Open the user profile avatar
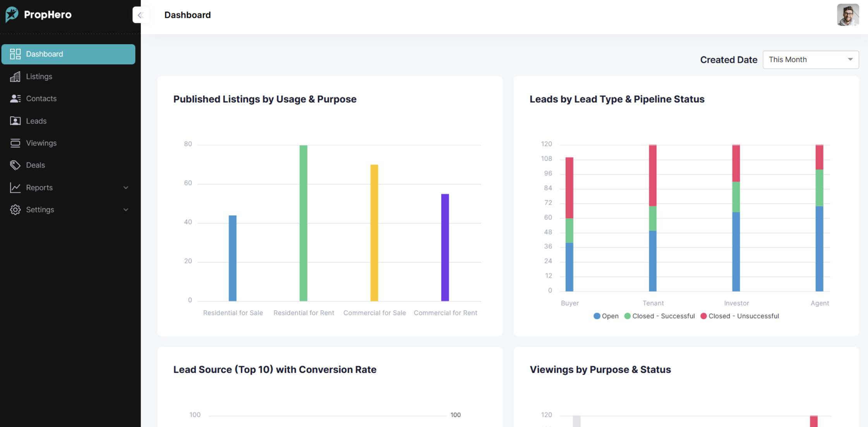The width and height of the screenshot is (868, 427). [x=848, y=15]
